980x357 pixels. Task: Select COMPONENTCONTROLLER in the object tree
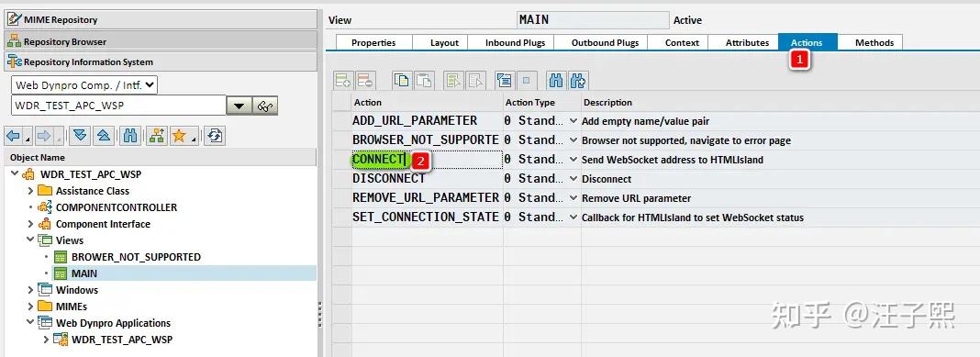click(117, 207)
